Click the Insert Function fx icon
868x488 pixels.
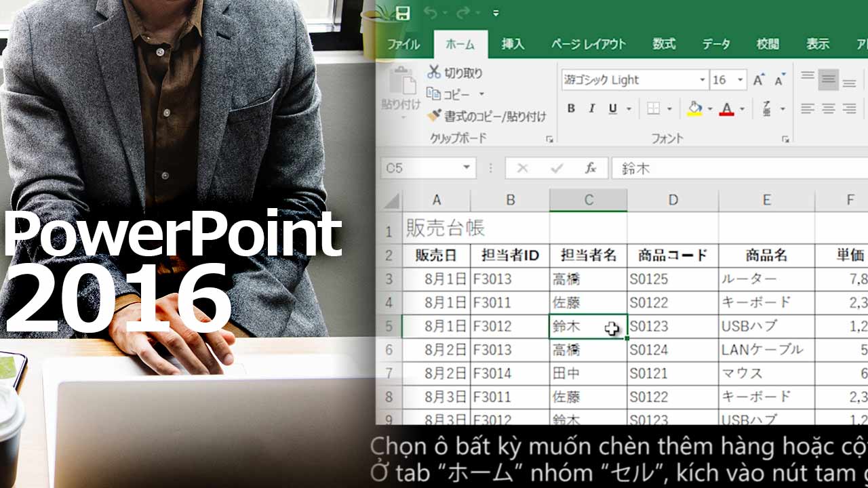click(591, 168)
